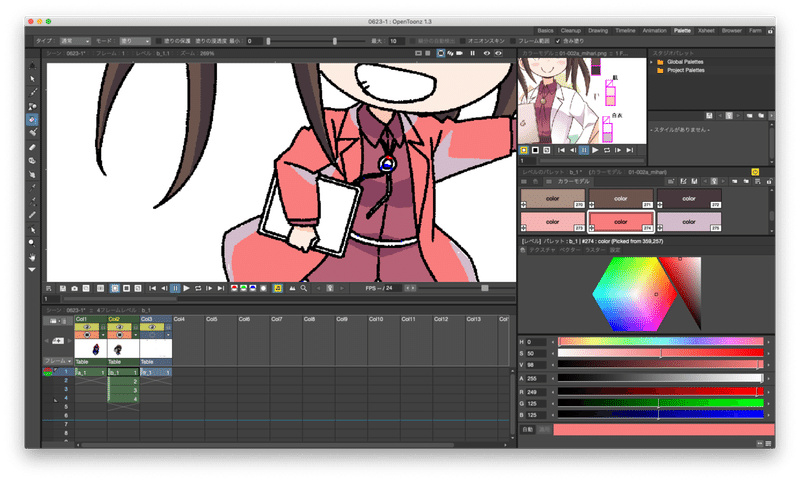Toggle sound icon in viewer bar
800x481 pixels.
pos(278,289)
